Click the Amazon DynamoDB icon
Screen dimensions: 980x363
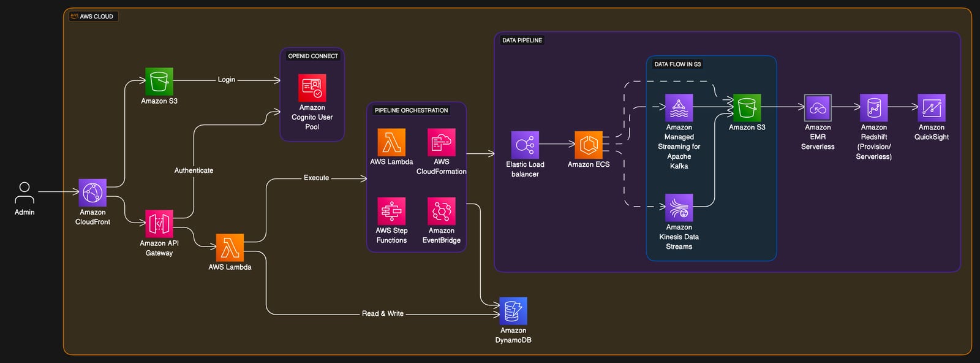[513, 311]
